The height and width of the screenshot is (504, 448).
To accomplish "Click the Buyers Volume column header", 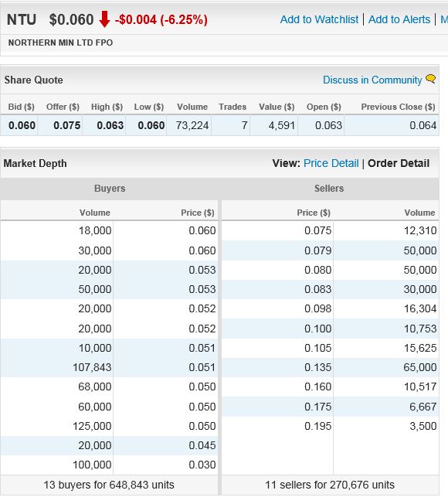I will tap(95, 213).
